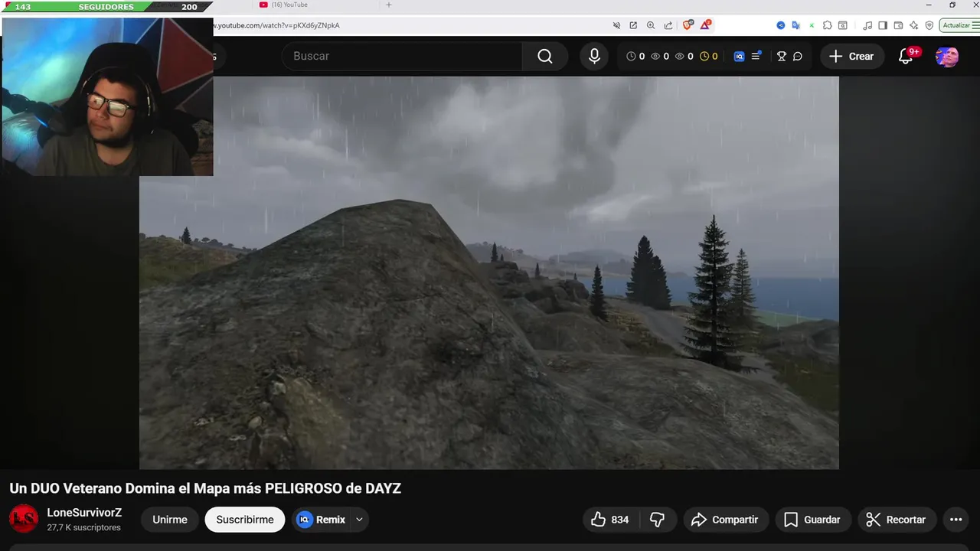980x551 pixels.
Task: Open the media control music note icon
Action: 867,25
